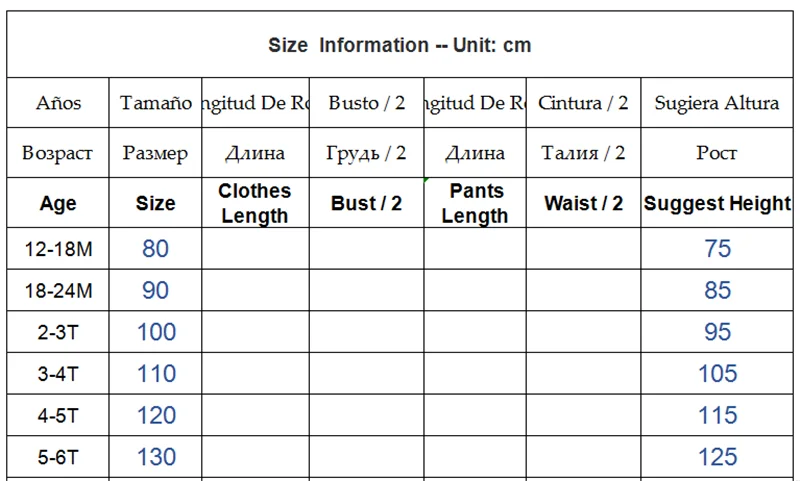Select the Clothes Length header

(x=255, y=203)
